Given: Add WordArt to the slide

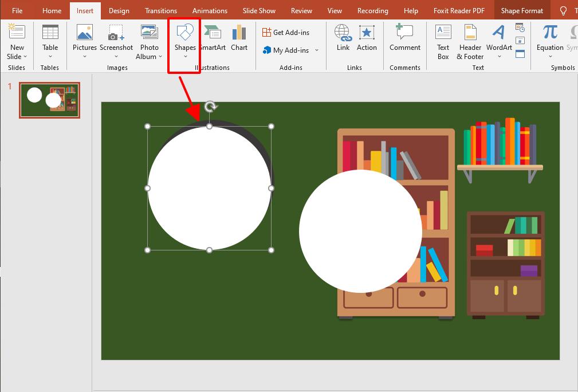Looking at the screenshot, I should pyautogui.click(x=498, y=41).
